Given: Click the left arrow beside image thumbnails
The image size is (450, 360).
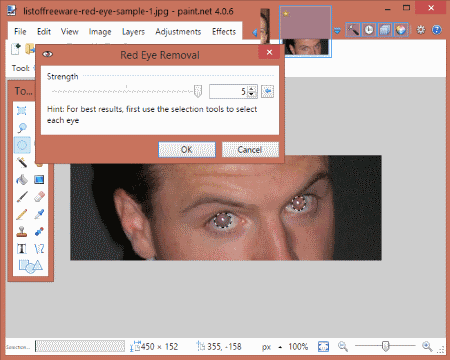Looking at the screenshot, I should coord(255,32).
